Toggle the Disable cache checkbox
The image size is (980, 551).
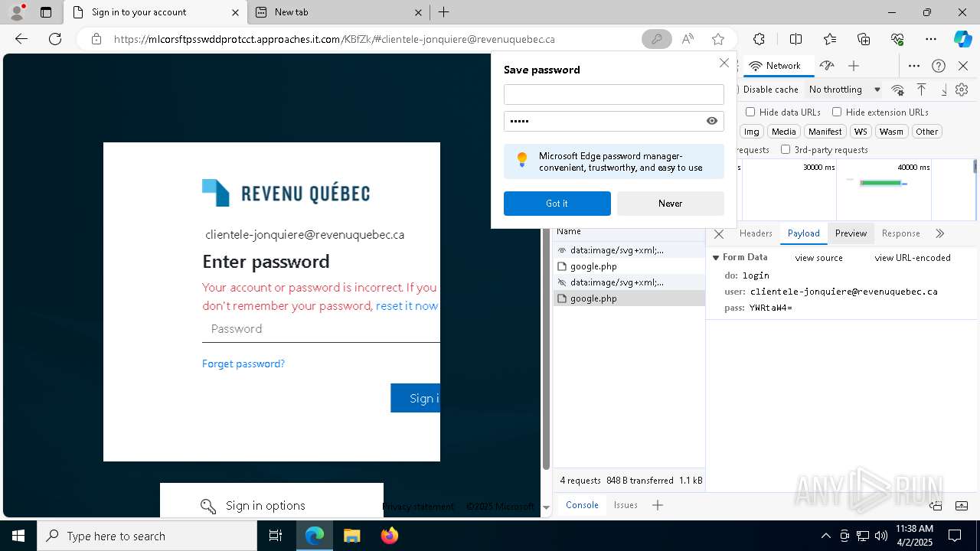click(737, 90)
